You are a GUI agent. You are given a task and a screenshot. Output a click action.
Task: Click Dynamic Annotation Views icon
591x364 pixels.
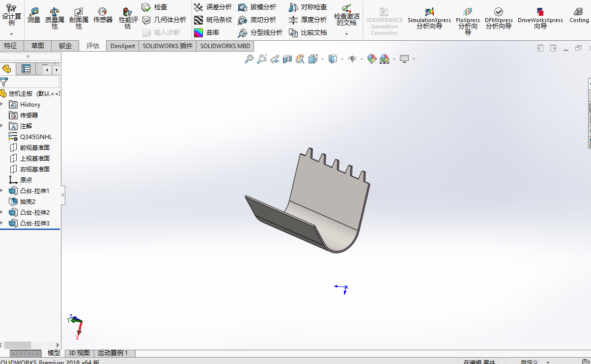coord(300,59)
